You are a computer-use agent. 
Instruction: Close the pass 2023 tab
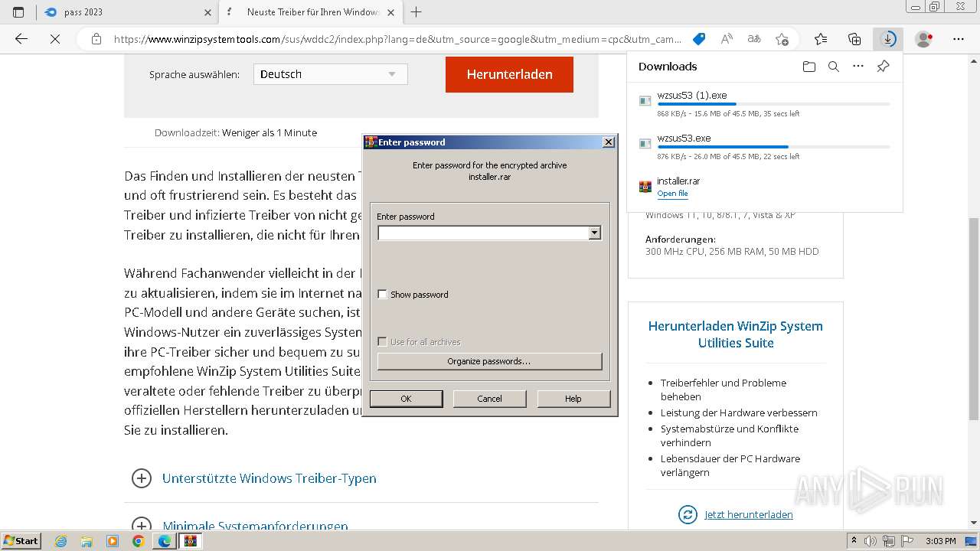[207, 12]
